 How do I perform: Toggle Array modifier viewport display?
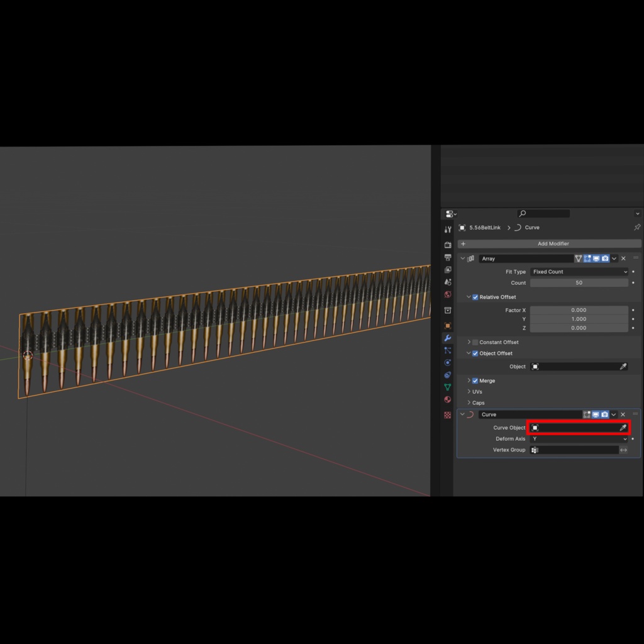pyautogui.click(x=596, y=258)
